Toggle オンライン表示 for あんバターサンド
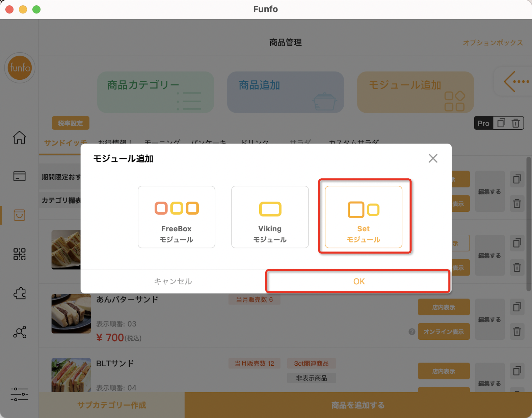The width and height of the screenshot is (532, 418). (x=444, y=332)
